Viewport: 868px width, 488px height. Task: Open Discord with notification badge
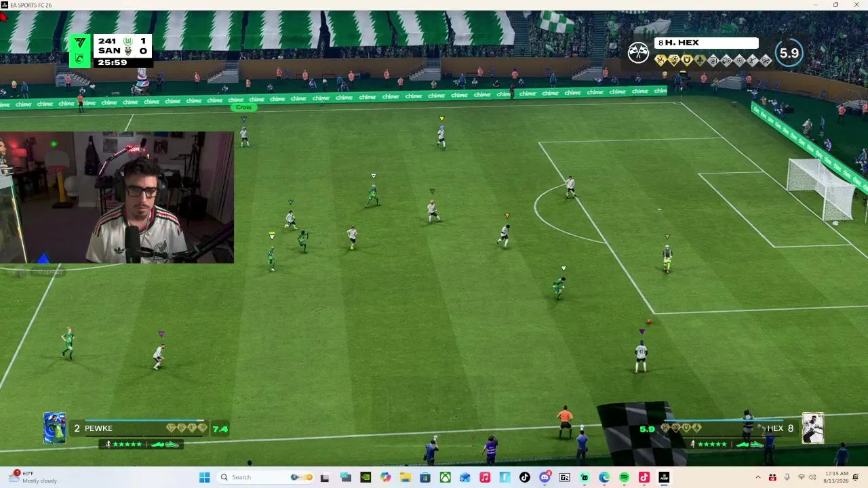point(545,477)
